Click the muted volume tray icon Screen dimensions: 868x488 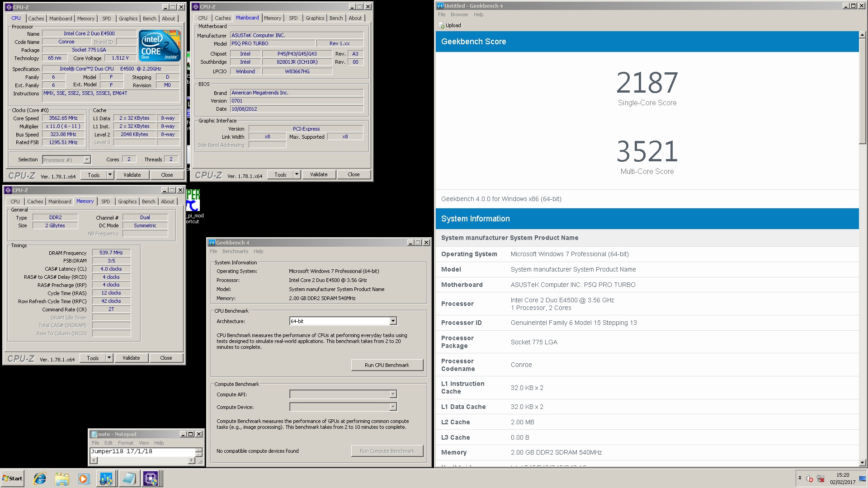click(810, 479)
